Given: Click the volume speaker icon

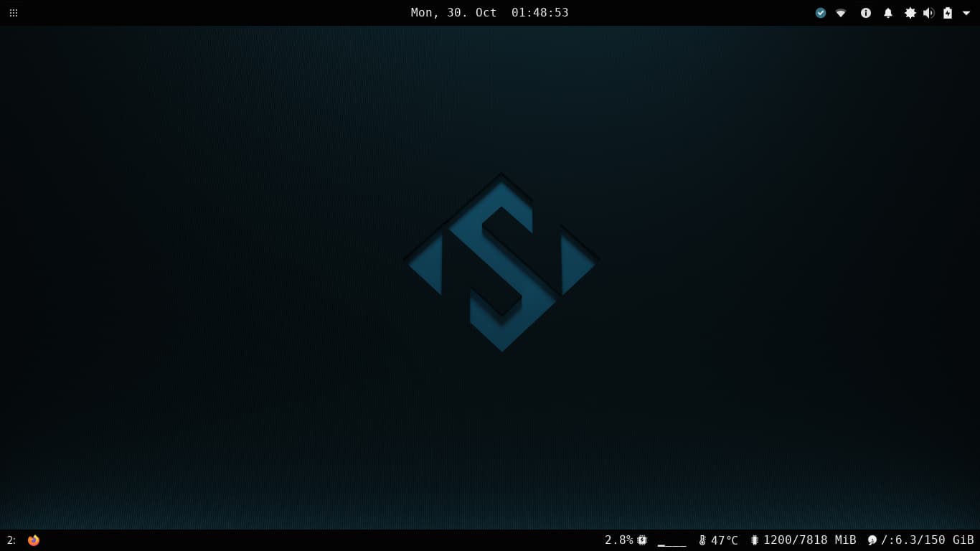Looking at the screenshot, I should pyautogui.click(x=928, y=13).
